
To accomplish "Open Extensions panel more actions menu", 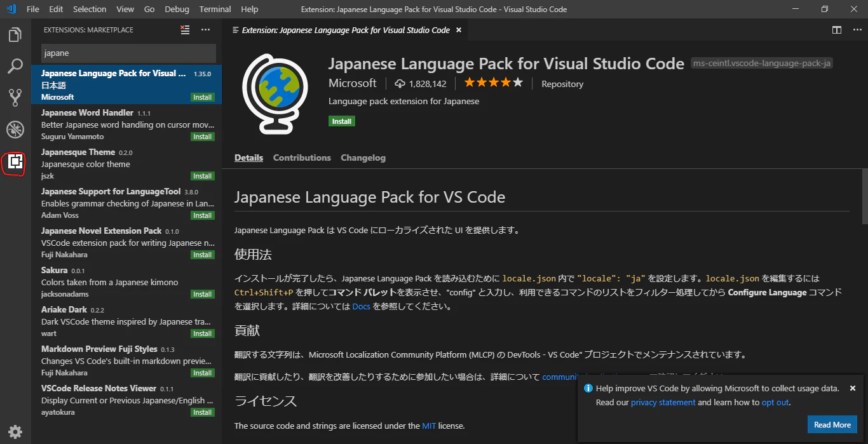I will (x=205, y=30).
